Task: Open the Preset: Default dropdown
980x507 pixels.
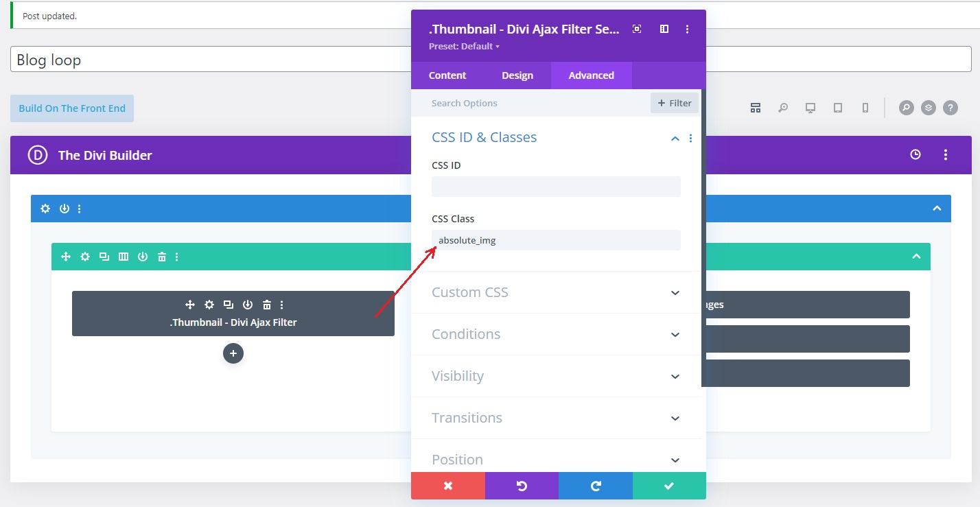Action: coord(465,47)
